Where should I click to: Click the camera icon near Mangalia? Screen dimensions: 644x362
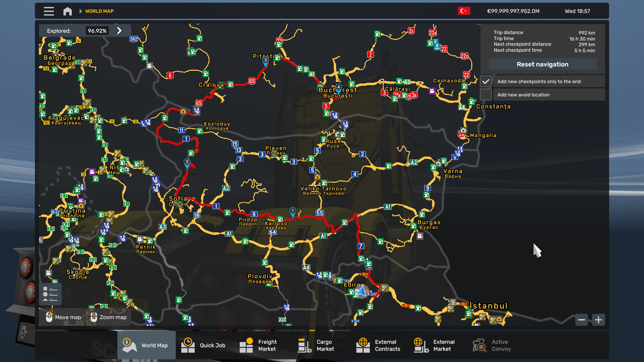pos(464,130)
